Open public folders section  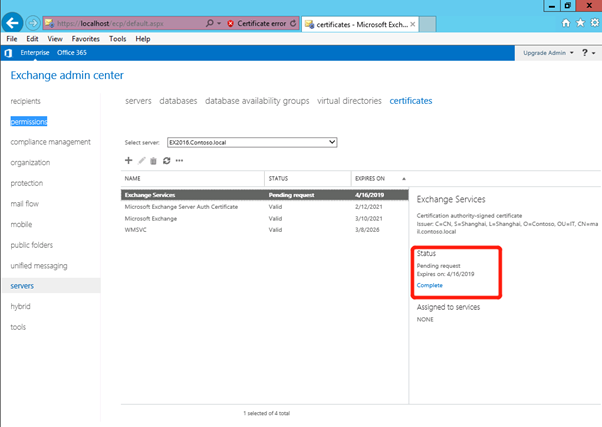pyautogui.click(x=32, y=245)
